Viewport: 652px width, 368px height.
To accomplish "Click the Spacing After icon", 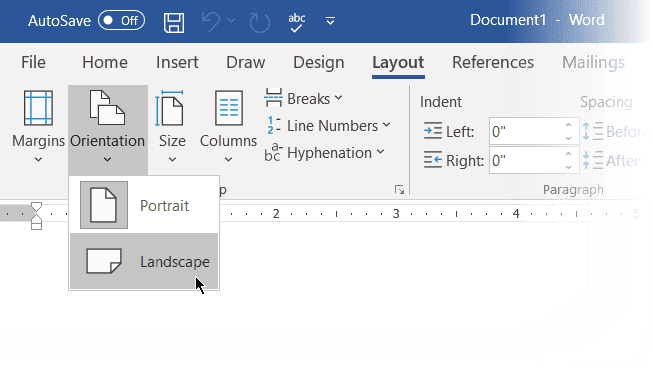I will 593,160.
